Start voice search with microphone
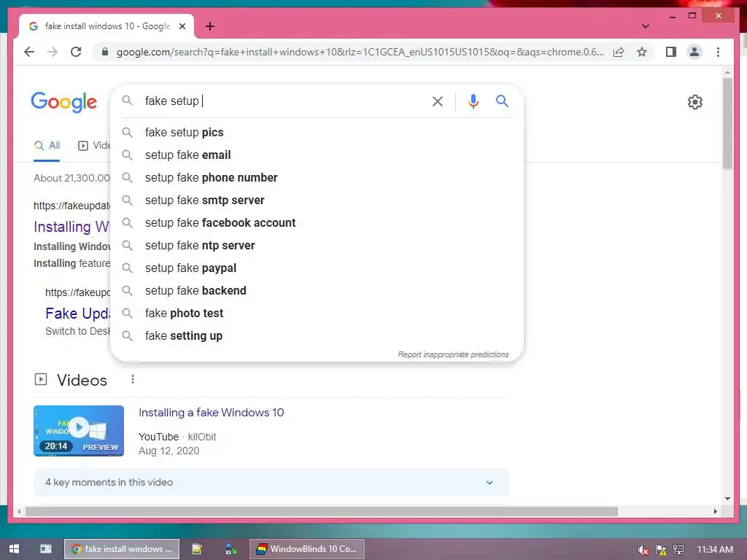This screenshot has height=560, width=747. point(473,101)
